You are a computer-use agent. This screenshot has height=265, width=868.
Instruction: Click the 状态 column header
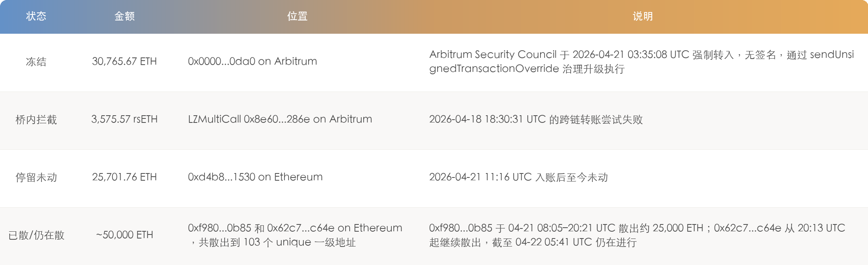36,16
